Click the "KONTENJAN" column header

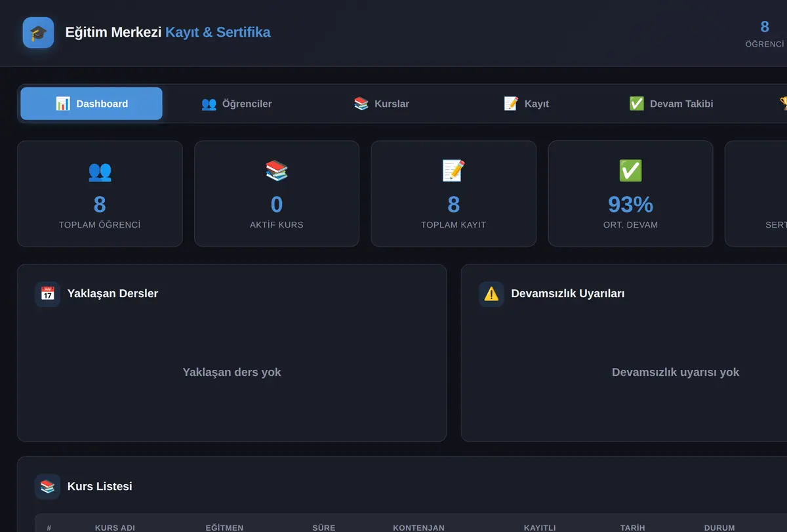pos(418,528)
